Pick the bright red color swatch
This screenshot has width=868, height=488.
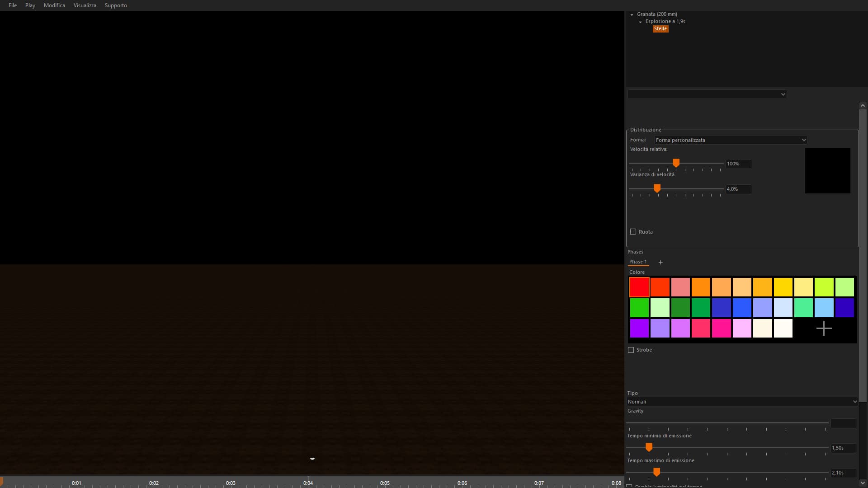(639, 287)
